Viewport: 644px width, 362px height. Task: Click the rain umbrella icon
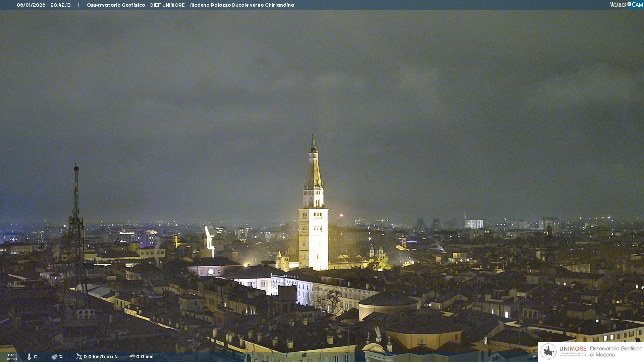point(132,357)
